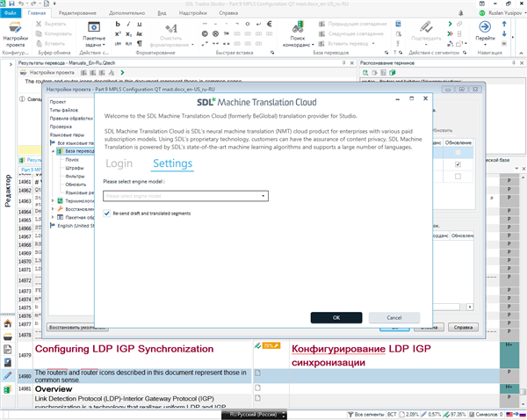Open the Files view icon in sidebar
The image size is (527, 420).
(8, 350)
